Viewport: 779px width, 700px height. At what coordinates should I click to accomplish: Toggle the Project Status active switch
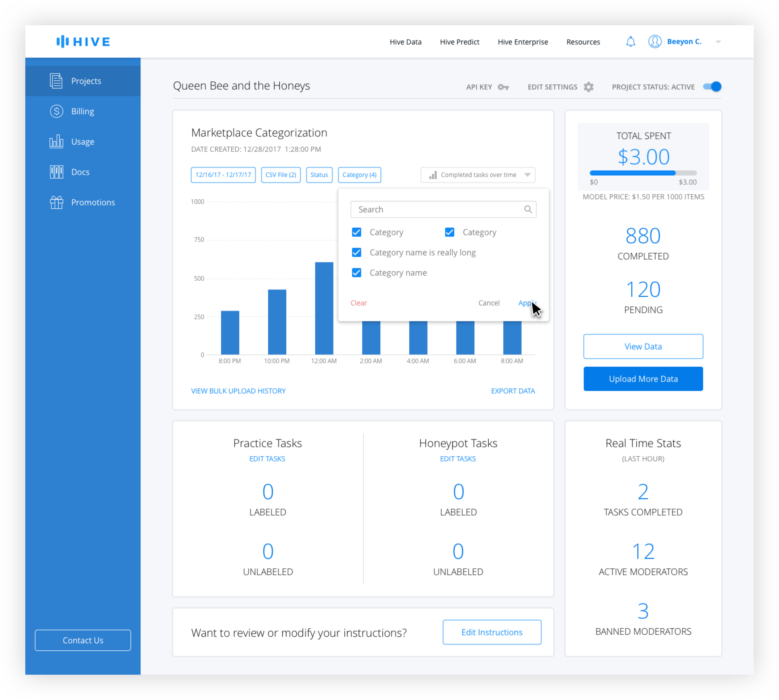(x=712, y=87)
